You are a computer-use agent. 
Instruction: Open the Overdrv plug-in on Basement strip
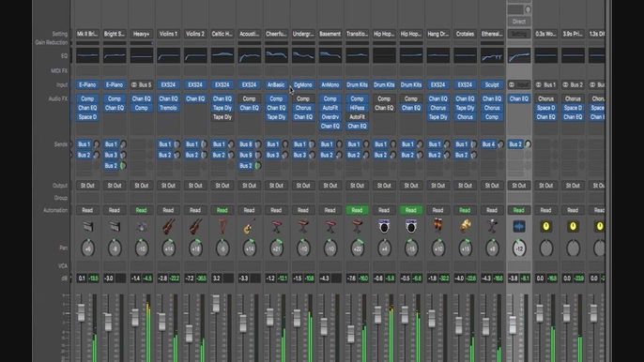330,117
